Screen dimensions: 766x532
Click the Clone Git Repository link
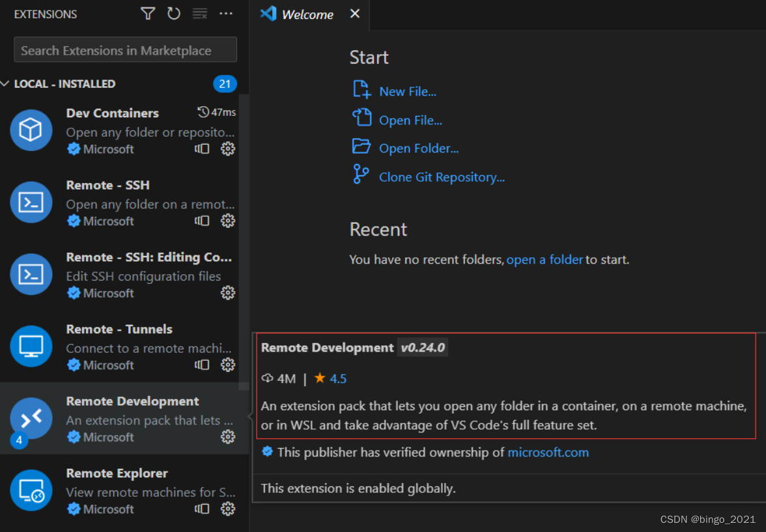coord(442,176)
